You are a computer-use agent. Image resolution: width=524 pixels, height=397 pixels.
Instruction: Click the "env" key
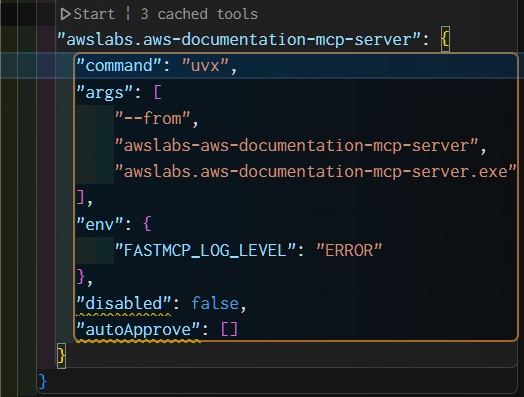pos(100,224)
